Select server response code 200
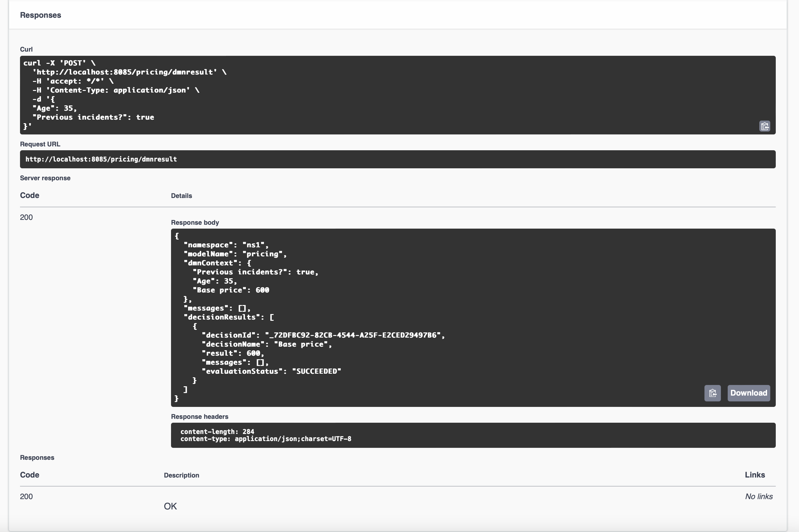 click(x=26, y=217)
